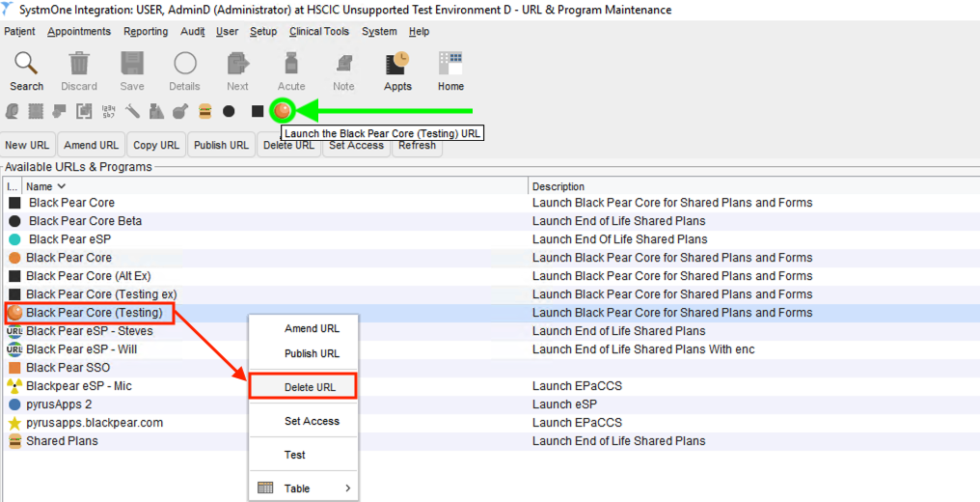Image resolution: width=980 pixels, height=502 pixels.
Task: Launch Black Pear Core (Testing) orange ball icon
Action: point(283,111)
